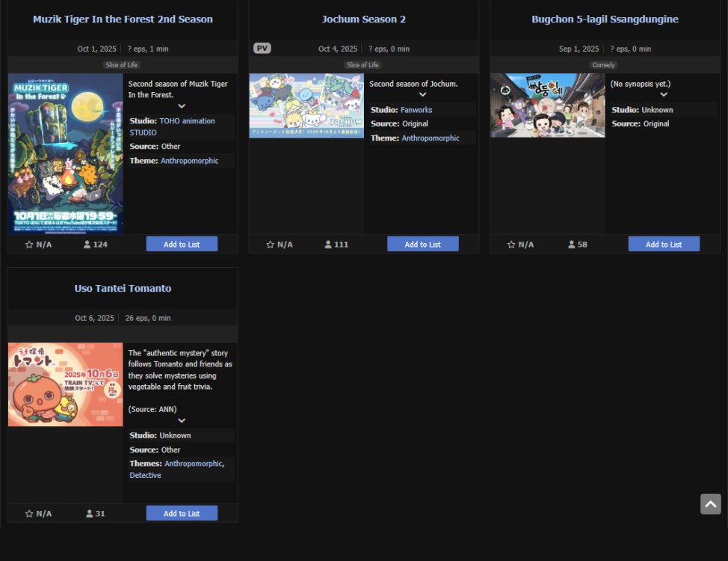Image resolution: width=728 pixels, height=561 pixels.
Task: Click the PV badge on Jochum Season 2
Action: 262,49
